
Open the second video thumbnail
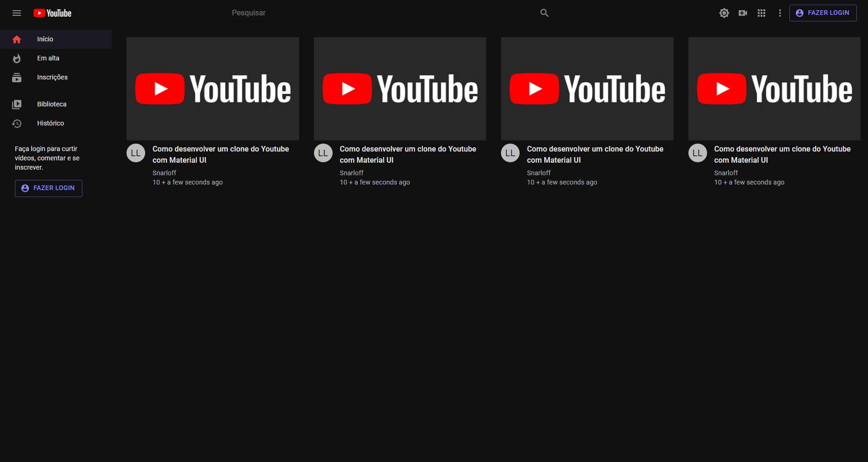pyautogui.click(x=400, y=89)
